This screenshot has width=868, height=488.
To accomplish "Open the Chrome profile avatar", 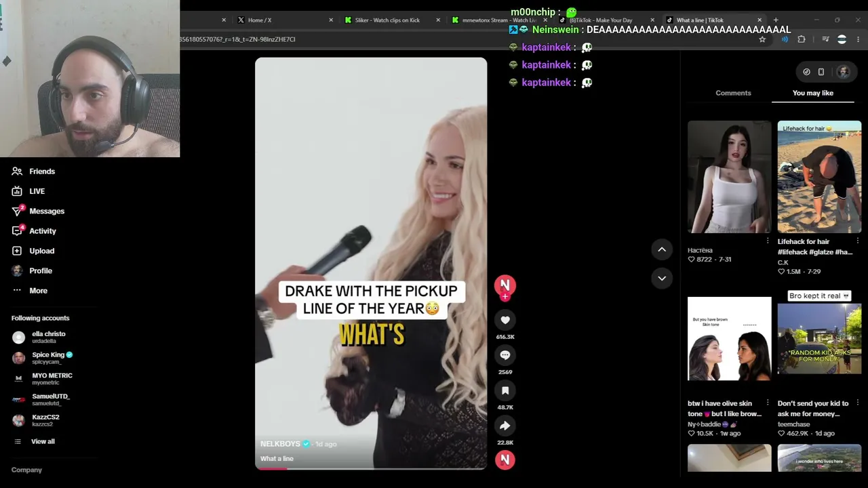I will point(842,39).
